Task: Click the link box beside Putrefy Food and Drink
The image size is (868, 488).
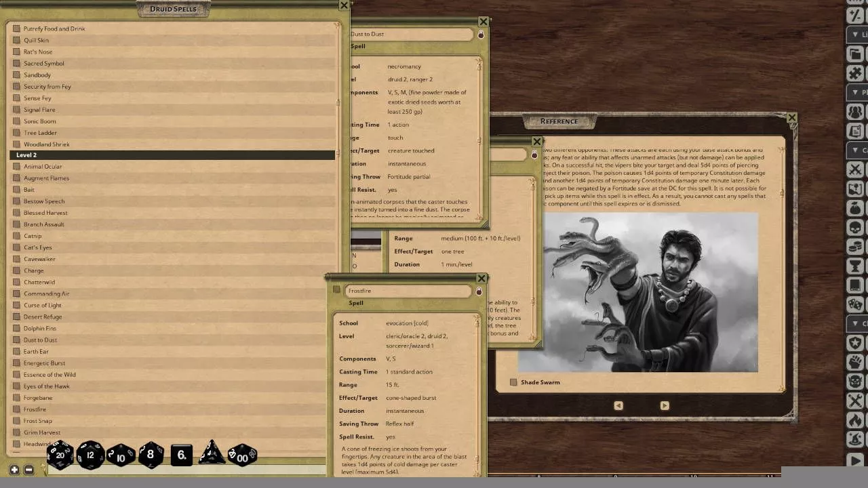Action: tap(16, 28)
